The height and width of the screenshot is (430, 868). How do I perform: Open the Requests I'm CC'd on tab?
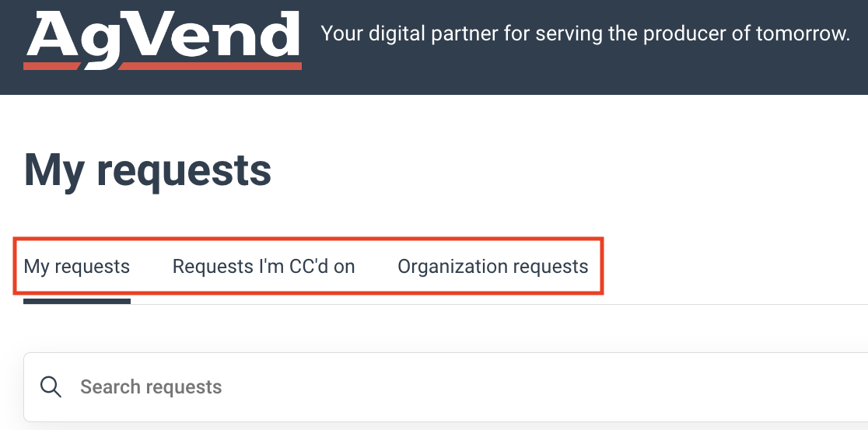click(264, 266)
